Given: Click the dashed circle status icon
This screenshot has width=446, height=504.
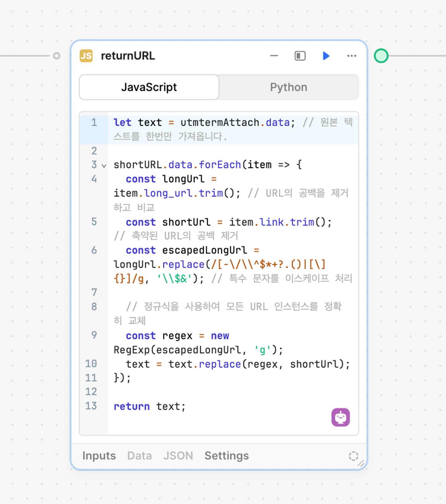Looking at the screenshot, I should pos(353,456).
